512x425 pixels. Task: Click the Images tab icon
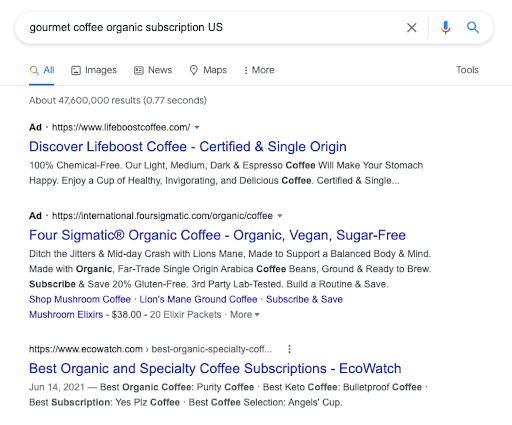pos(76,70)
